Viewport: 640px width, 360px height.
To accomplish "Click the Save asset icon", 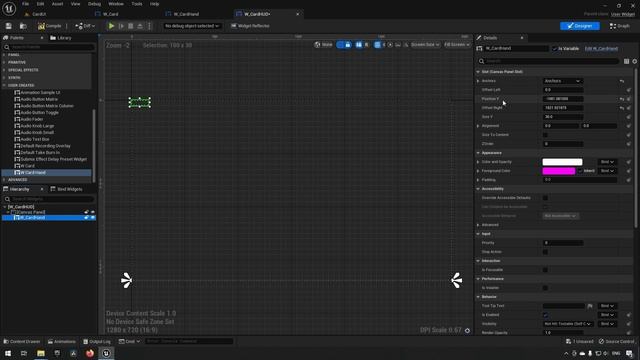I will [9, 26].
